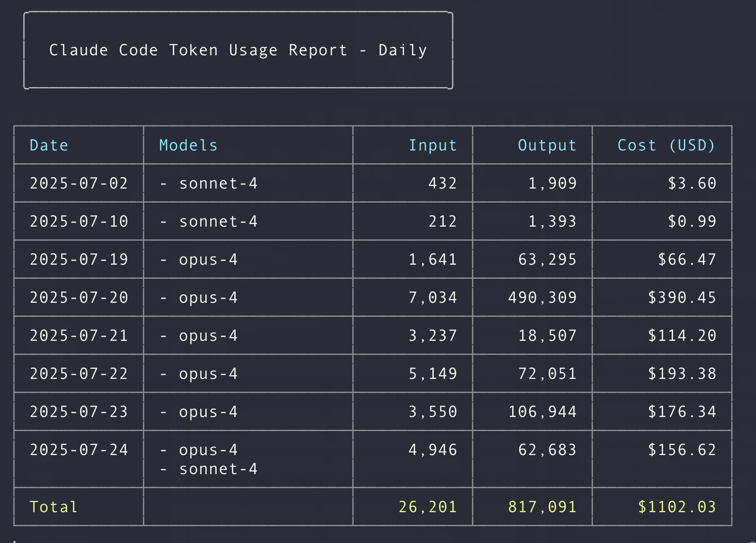756x543 pixels.
Task: Click the input value "1,641"
Action: point(433,259)
